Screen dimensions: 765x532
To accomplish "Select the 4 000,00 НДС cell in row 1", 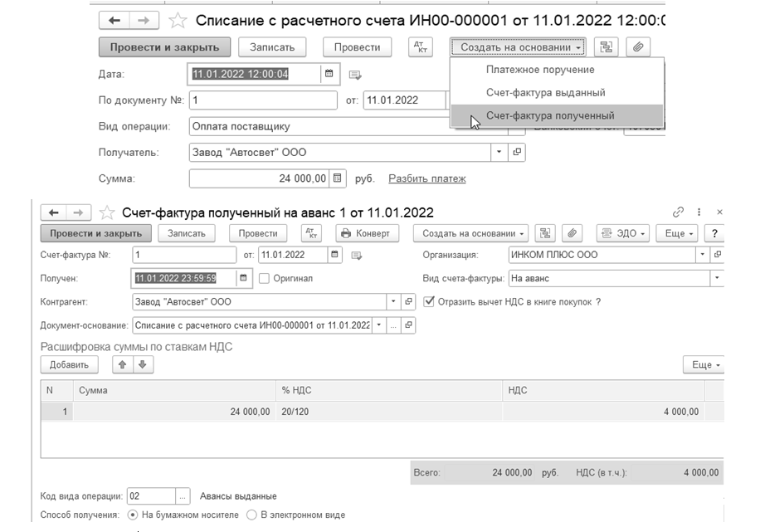I will pos(603,412).
